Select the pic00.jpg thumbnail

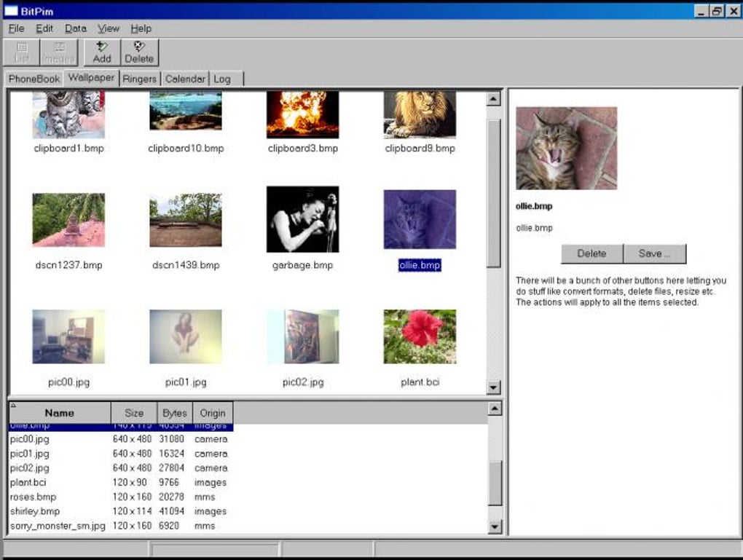click(x=68, y=337)
